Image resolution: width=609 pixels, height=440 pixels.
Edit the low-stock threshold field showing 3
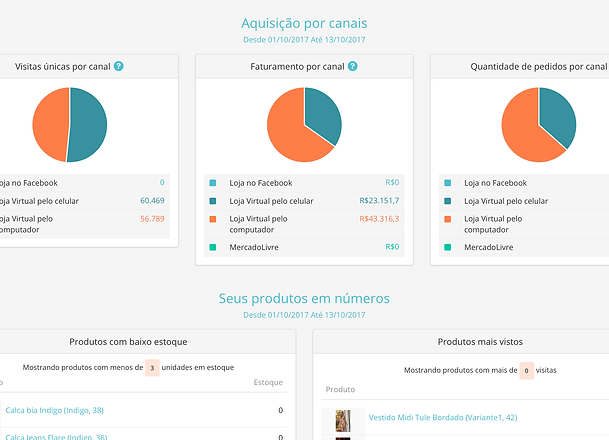pyautogui.click(x=152, y=368)
